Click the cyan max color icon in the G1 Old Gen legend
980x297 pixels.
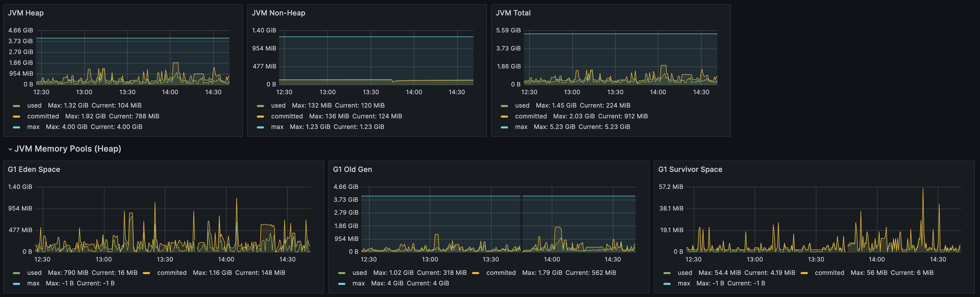[x=342, y=284]
